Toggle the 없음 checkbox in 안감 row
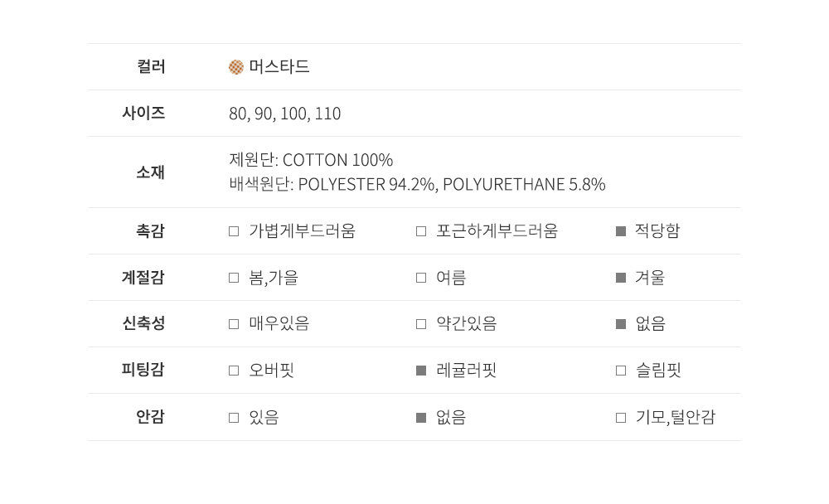 pyautogui.click(x=421, y=418)
